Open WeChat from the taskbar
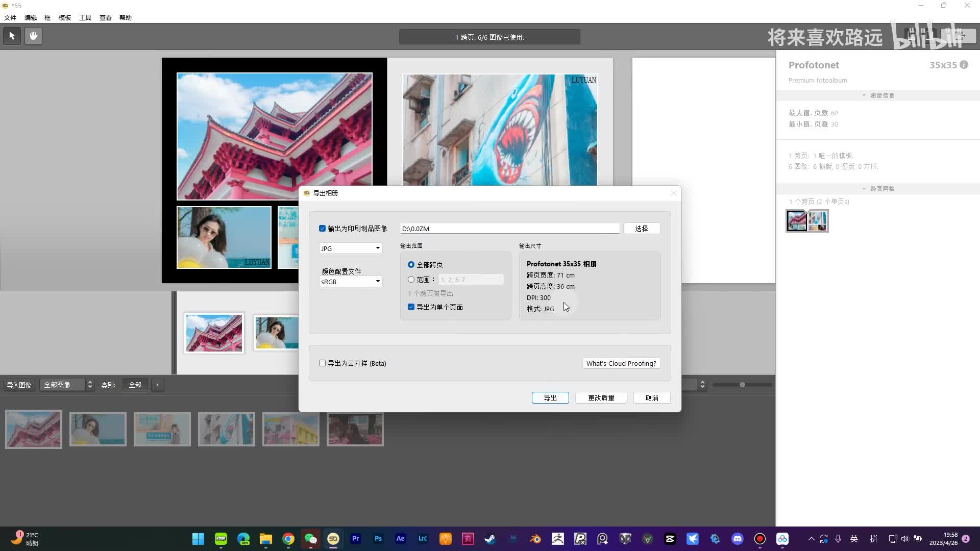This screenshot has width=980, height=551. 310,539
